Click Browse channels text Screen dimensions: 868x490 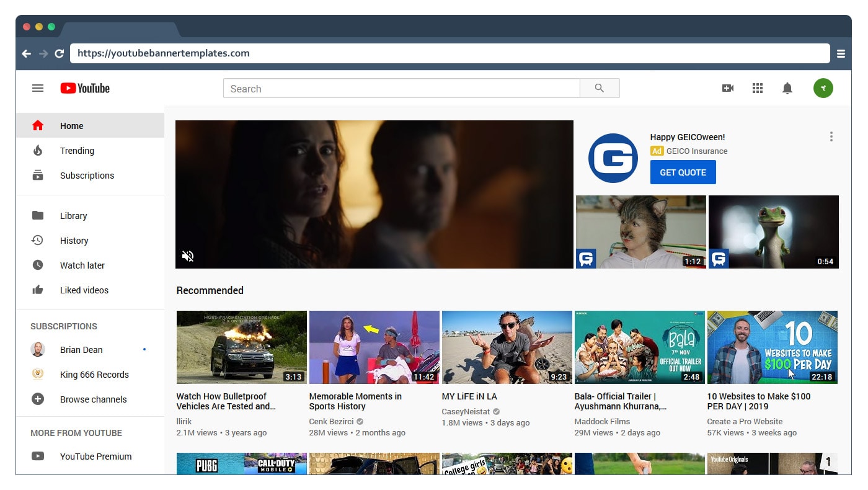point(93,399)
